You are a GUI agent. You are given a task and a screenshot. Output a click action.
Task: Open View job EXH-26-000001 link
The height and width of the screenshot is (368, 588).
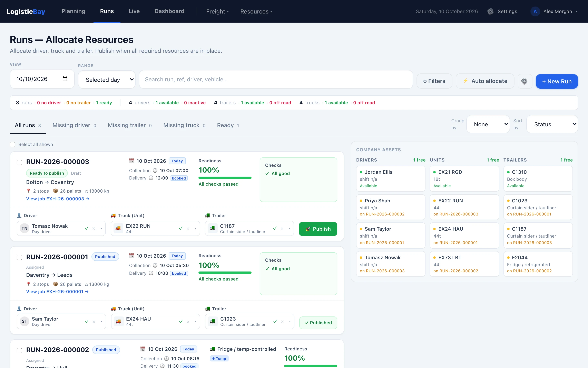coord(57,292)
